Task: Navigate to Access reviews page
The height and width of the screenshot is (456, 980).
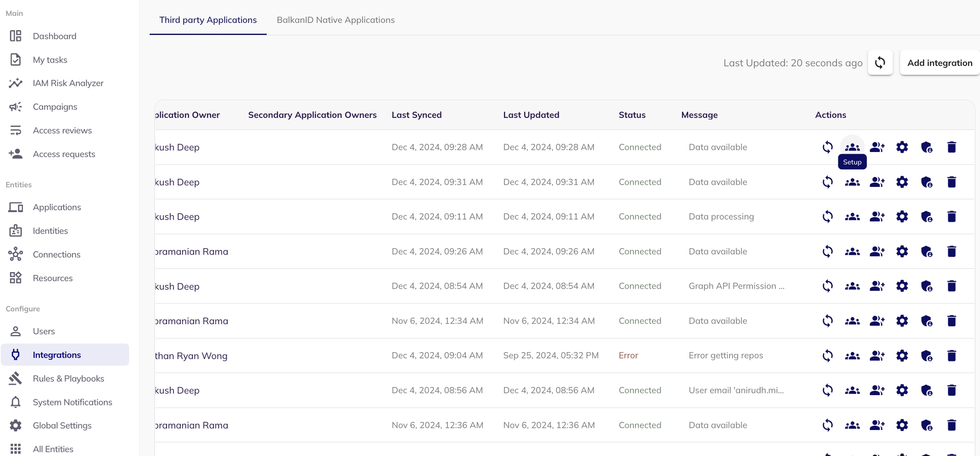Action: click(x=62, y=130)
